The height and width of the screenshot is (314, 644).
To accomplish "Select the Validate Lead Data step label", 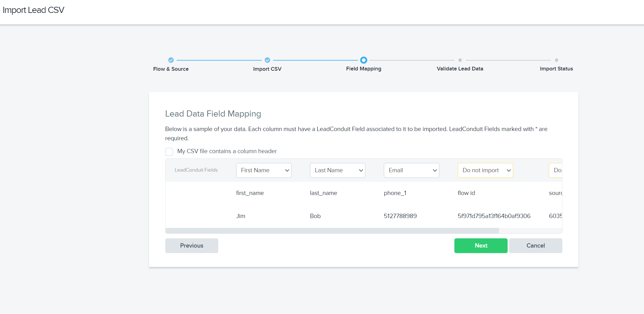I will pos(460,69).
